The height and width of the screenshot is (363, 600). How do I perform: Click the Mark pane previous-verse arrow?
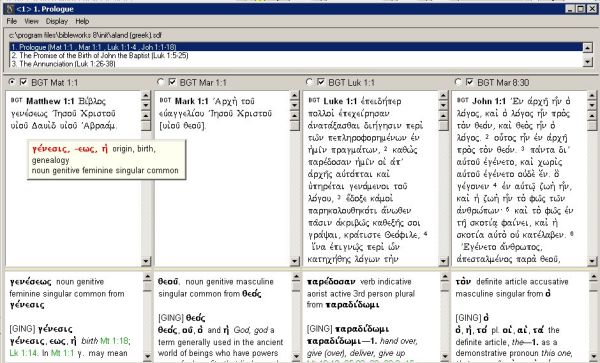(x=294, y=95)
